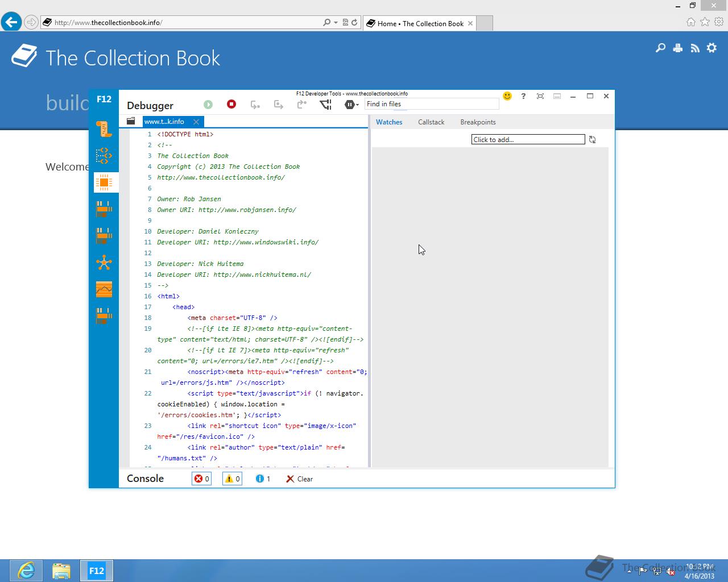This screenshot has height=582, width=728.
Task: Open File Explorer from the taskbar
Action: [61, 570]
